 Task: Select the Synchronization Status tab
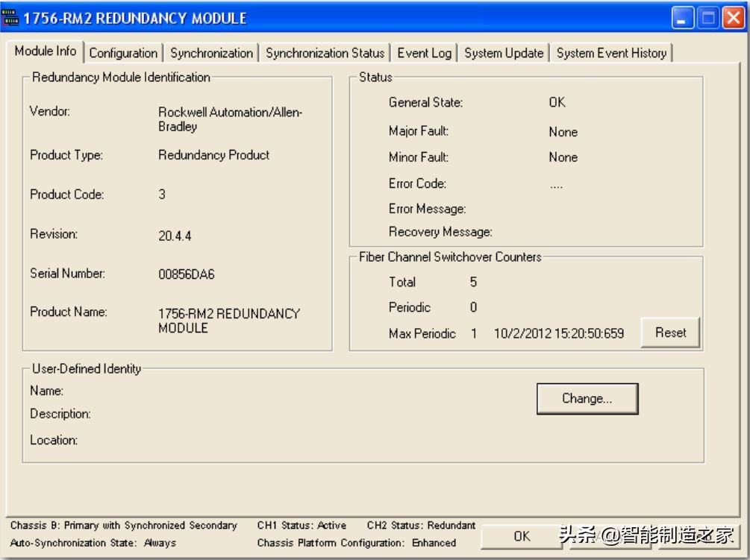point(325,53)
